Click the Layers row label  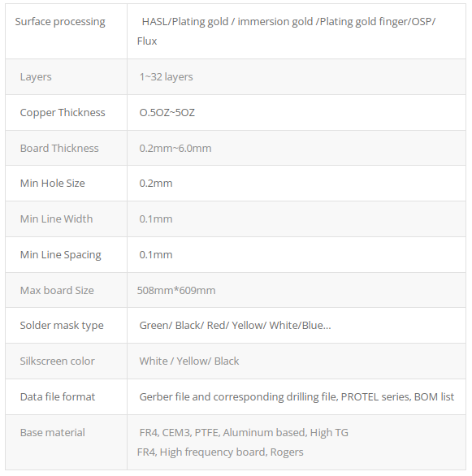pos(36,77)
